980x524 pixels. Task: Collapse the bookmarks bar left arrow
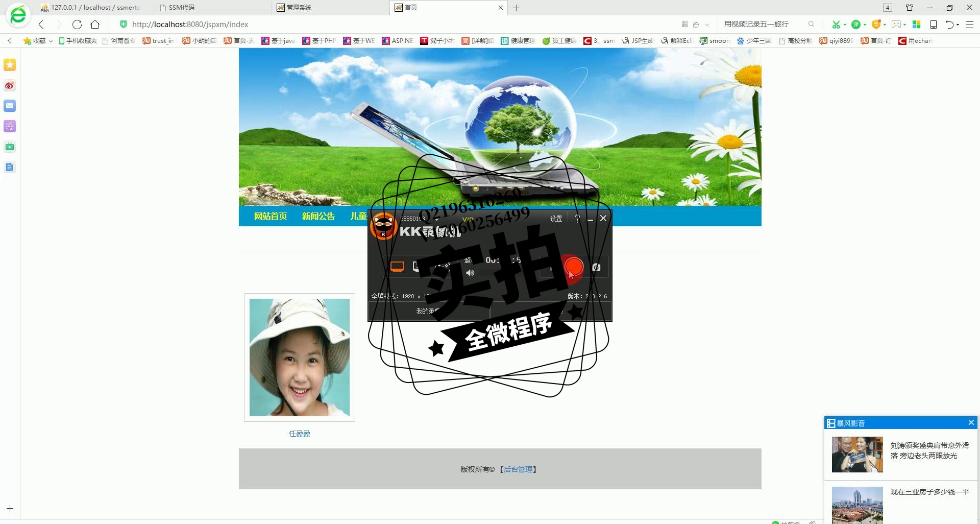click(x=10, y=40)
